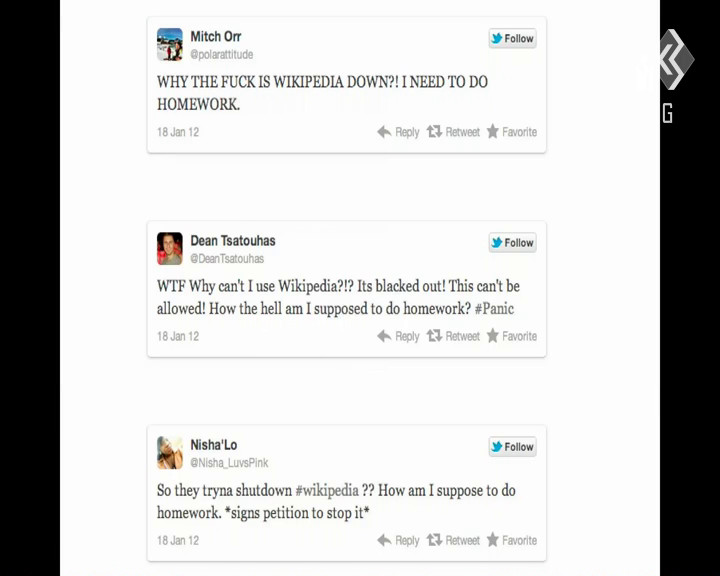Click the favorite star on Nisha'Lo's tweet
Viewport: 720px width, 576px height.
[x=493, y=540]
